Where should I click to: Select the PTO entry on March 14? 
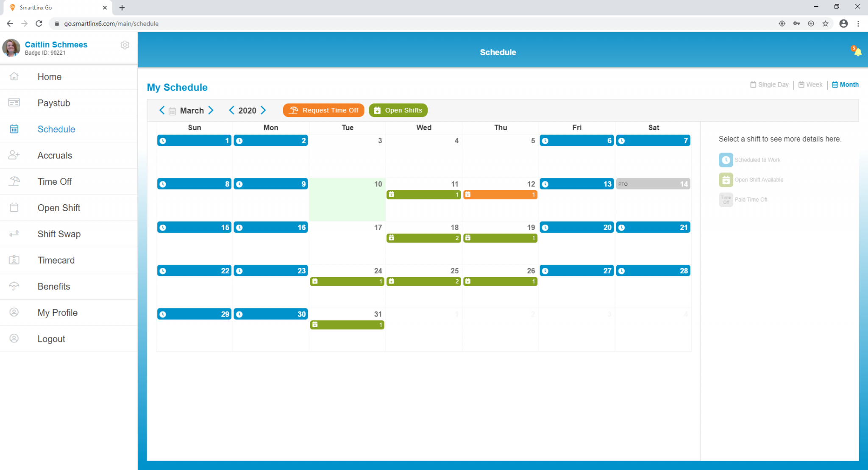653,184
